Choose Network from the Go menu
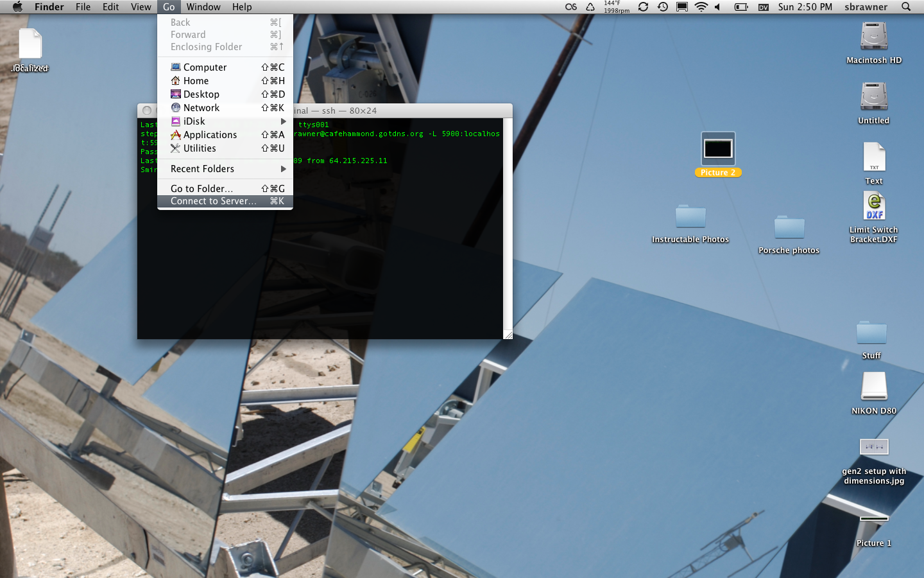Viewport: 924px width, 578px height. (x=225, y=108)
